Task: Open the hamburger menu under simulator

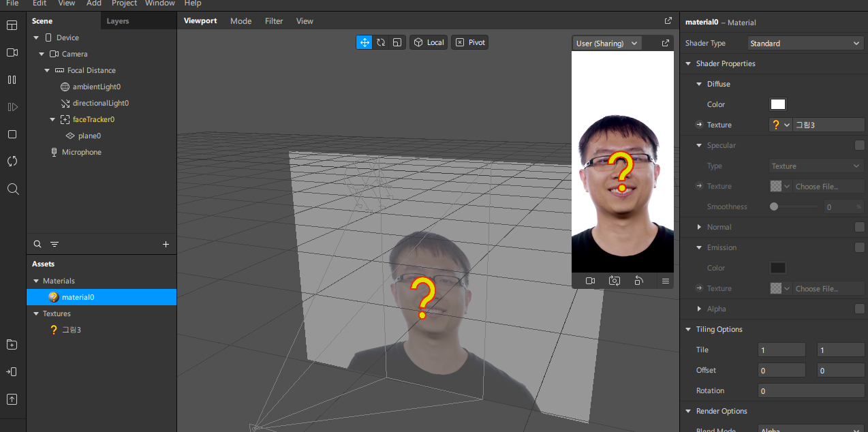Action: click(666, 281)
